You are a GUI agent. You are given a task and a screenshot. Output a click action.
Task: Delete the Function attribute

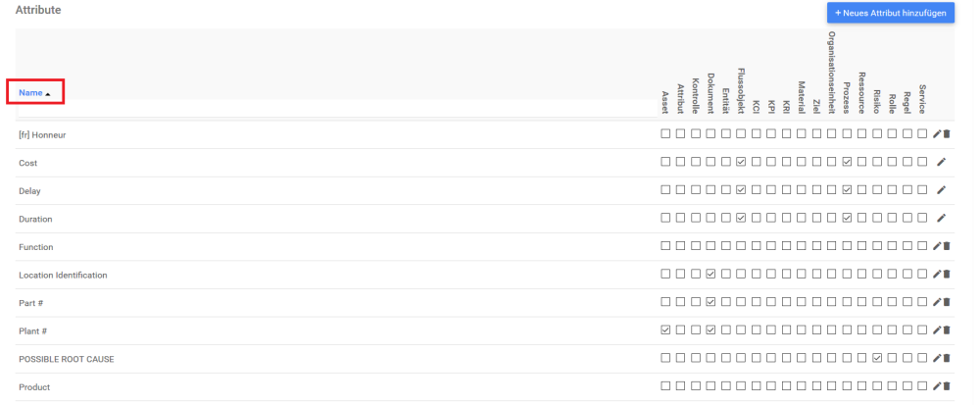point(947,246)
